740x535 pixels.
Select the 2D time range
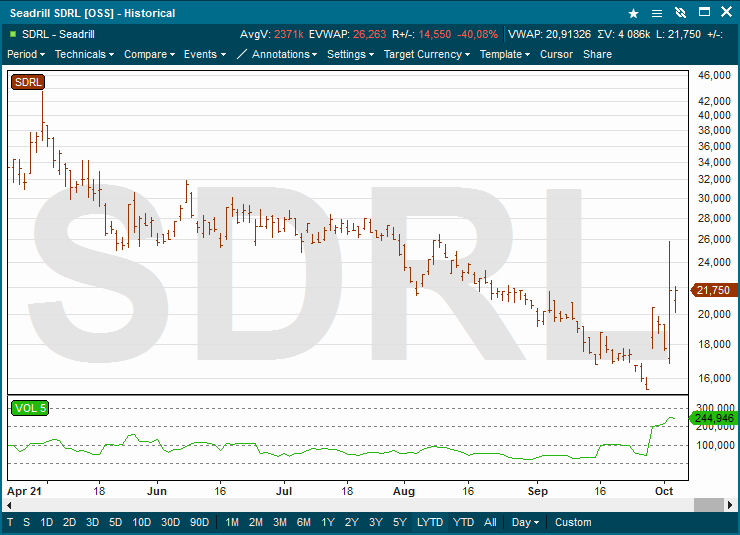69,522
